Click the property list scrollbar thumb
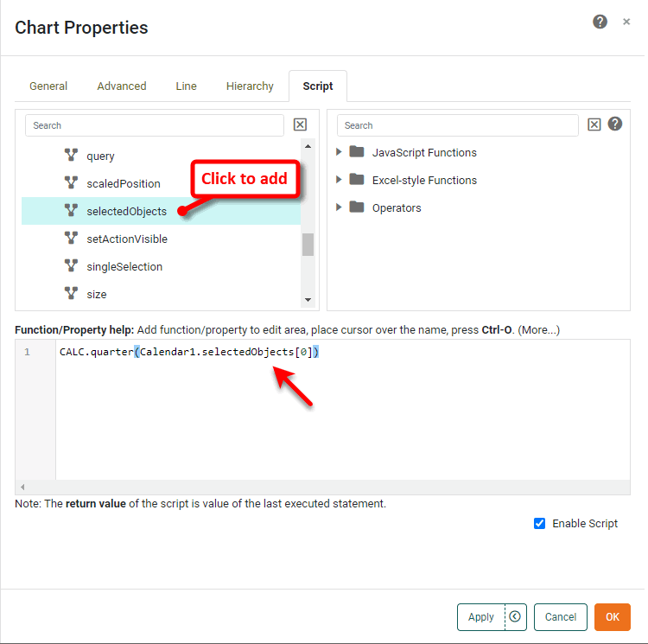 click(x=308, y=245)
